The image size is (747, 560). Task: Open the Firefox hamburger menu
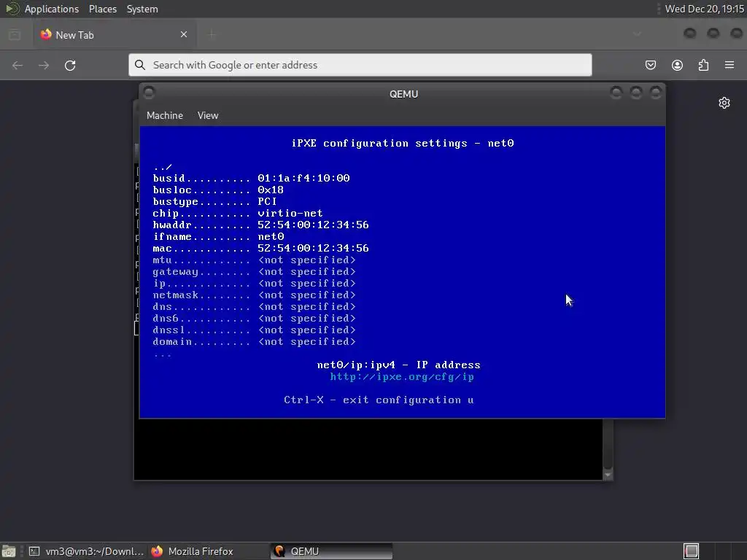pyautogui.click(x=729, y=65)
